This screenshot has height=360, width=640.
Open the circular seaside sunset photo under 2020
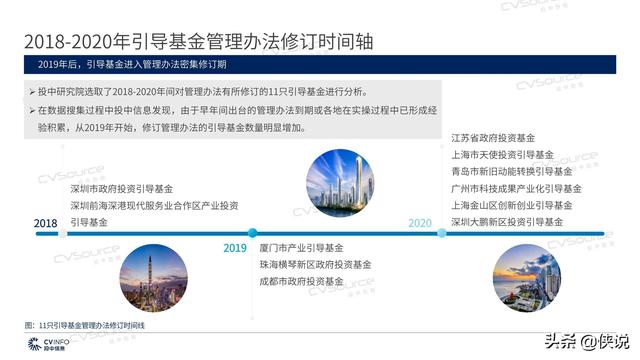[527, 278]
